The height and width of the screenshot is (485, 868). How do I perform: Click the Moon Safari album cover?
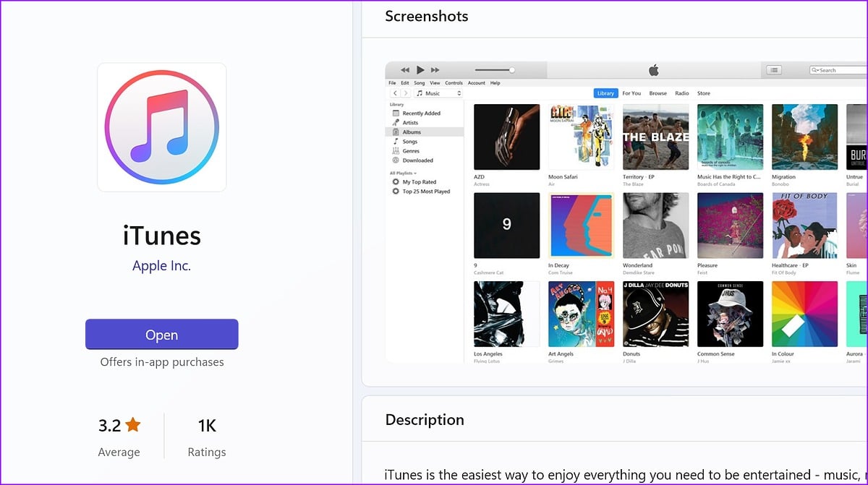[581, 137]
